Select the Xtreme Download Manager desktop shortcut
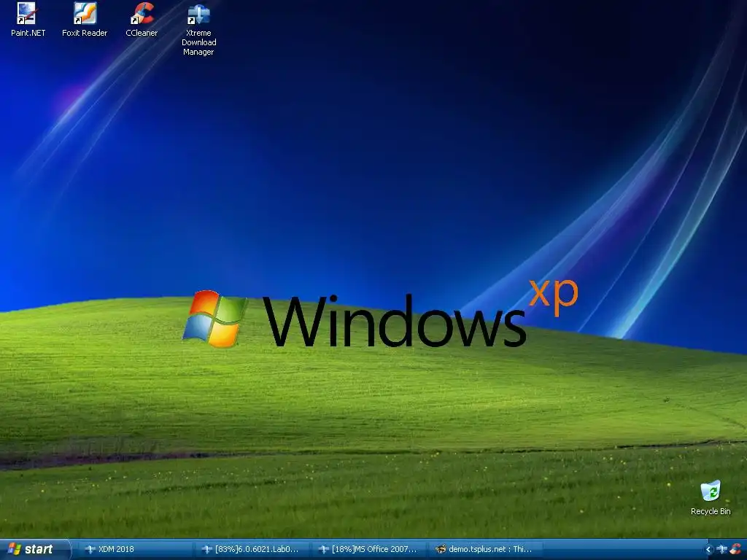 (x=198, y=29)
